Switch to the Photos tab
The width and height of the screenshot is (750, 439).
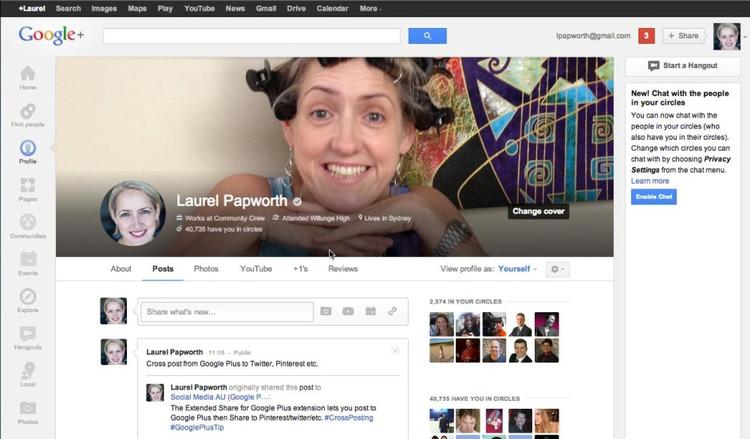206,269
